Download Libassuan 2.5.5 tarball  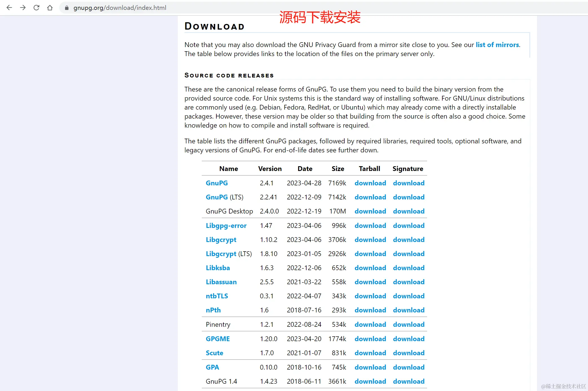(370, 282)
